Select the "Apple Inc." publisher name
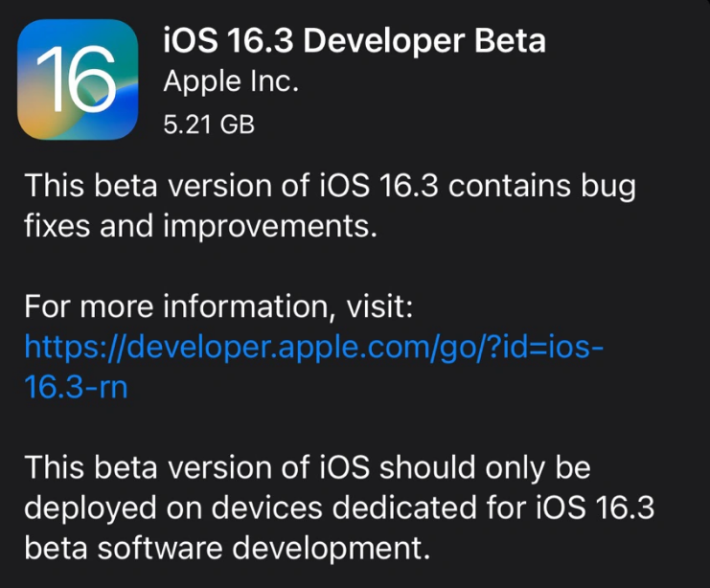The image size is (710, 588). coord(231,82)
